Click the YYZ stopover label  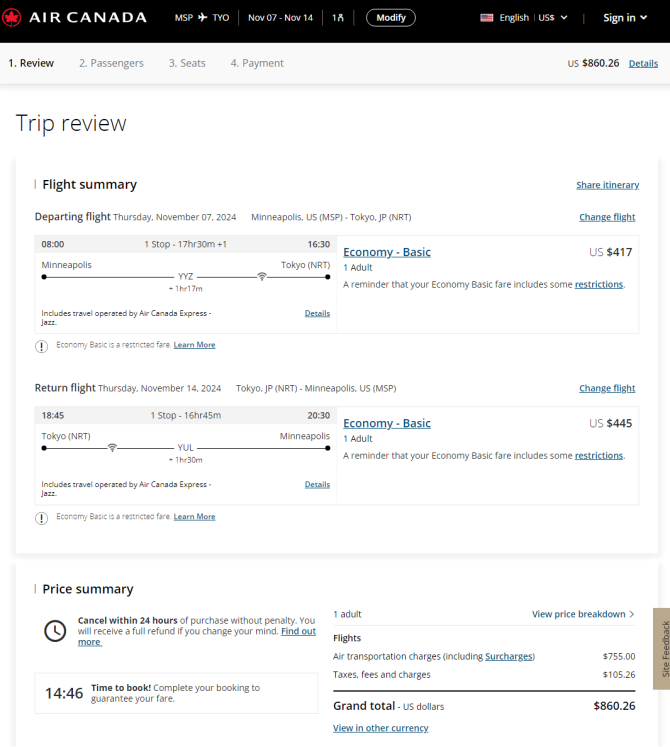click(185, 276)
